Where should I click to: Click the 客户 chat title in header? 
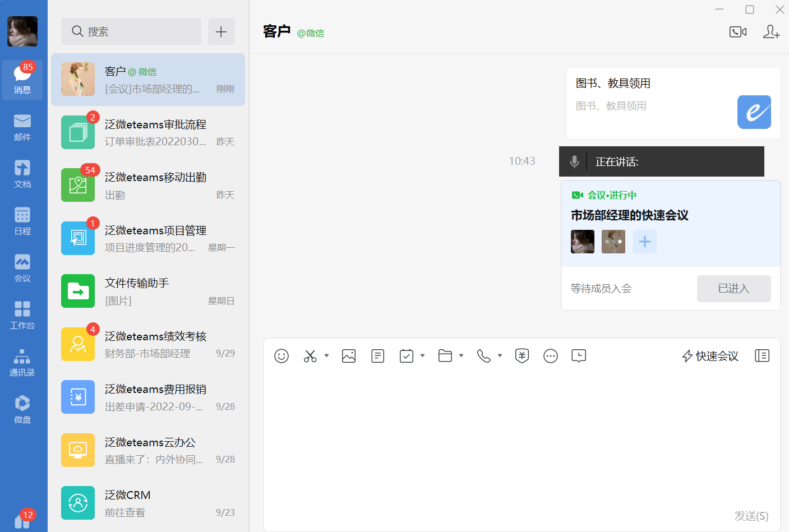pyautogui.click(x=277, y=31)
